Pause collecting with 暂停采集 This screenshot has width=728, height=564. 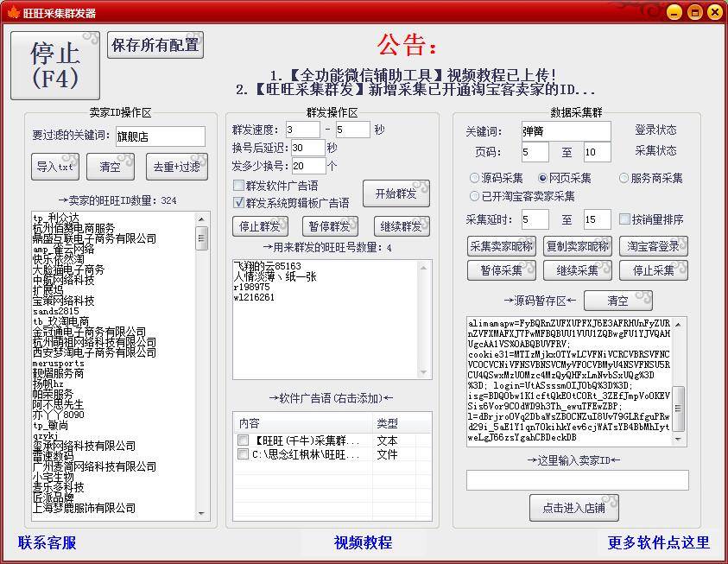(502, 270)
